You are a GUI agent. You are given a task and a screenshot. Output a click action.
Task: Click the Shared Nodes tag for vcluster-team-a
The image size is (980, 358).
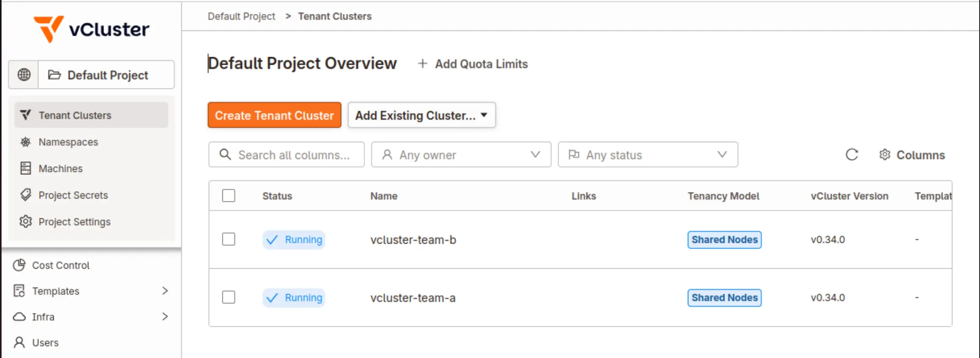(x=724, y=297)
